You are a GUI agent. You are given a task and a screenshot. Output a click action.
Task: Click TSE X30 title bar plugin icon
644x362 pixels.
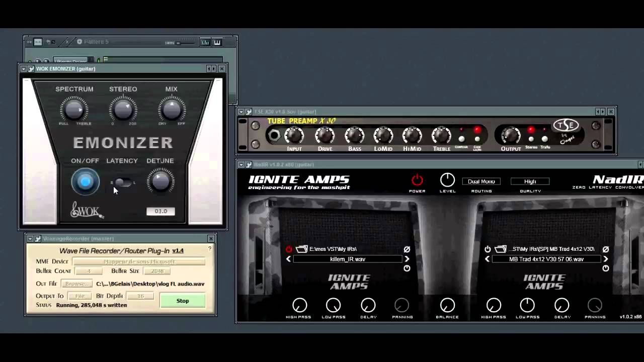tap(249, 112)
